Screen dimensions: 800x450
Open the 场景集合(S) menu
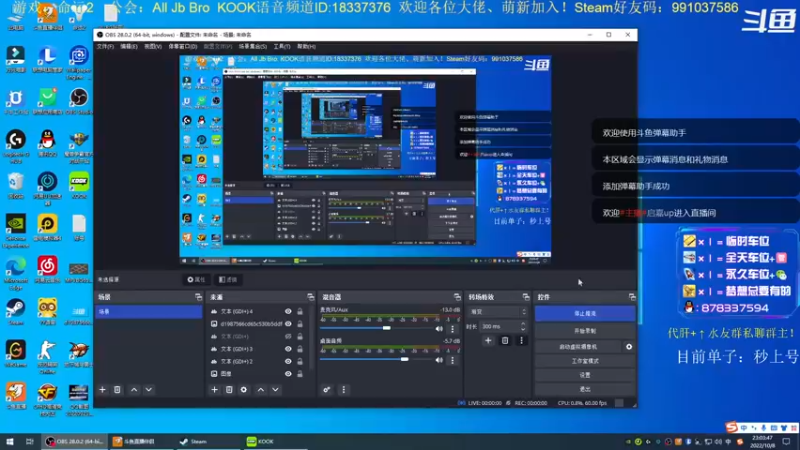point(253,46)
